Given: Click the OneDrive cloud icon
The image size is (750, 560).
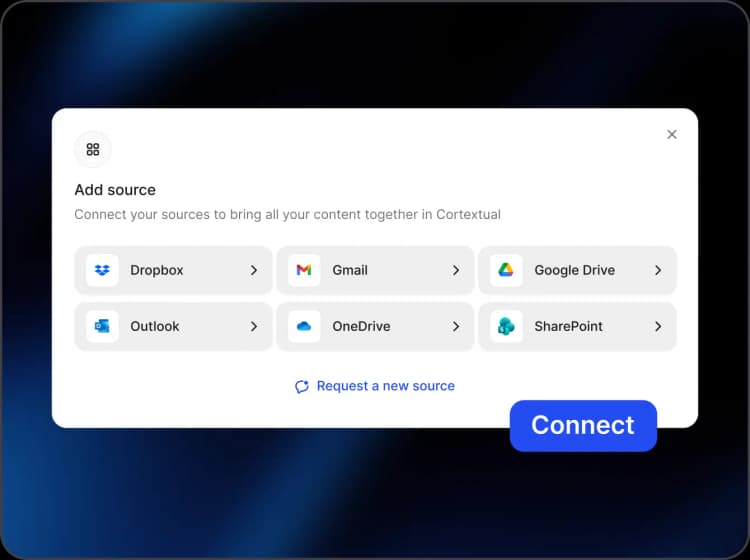Looking at the screenshot, I should pyautogui.click(x=304, y=326).
